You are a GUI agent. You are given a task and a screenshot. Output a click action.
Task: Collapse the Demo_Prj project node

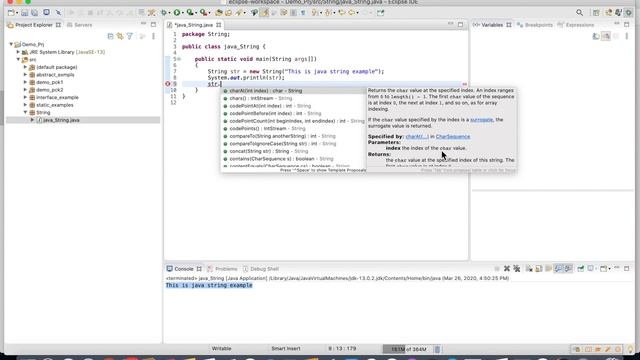point(11,44)
